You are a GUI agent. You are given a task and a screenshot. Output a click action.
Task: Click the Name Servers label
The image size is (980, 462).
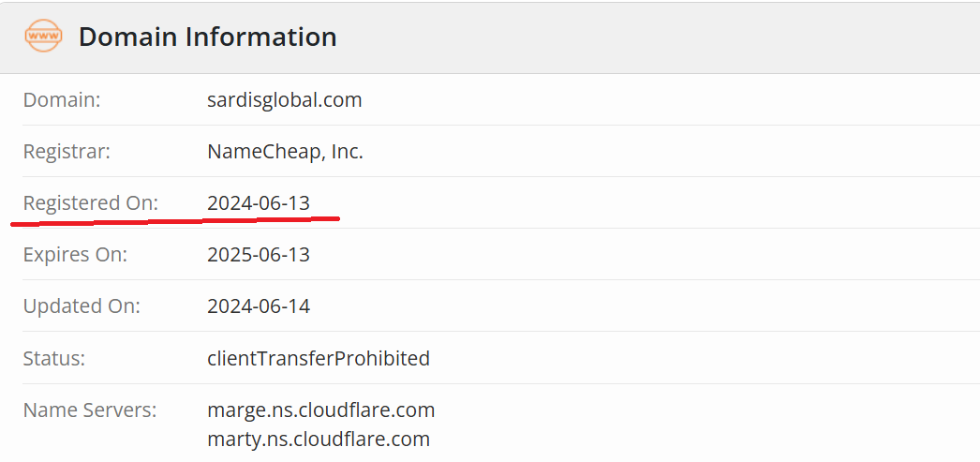click(x=90, y=410)
